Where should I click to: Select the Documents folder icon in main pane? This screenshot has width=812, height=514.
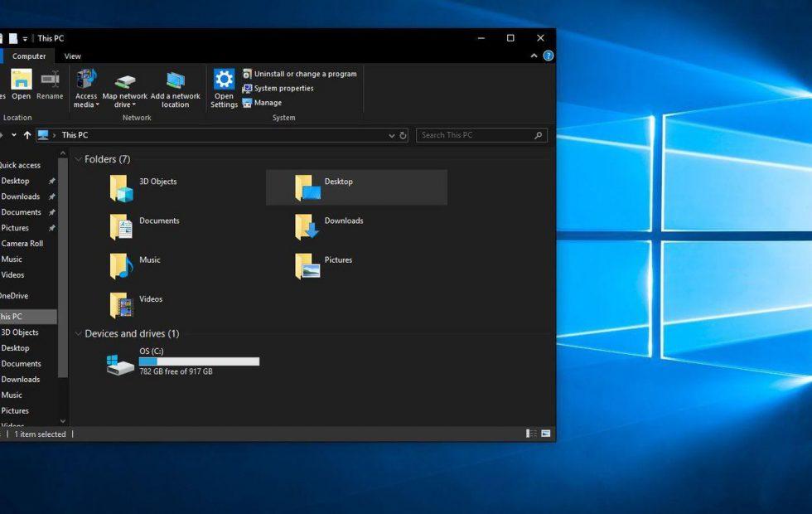click(x=121, y=227)
